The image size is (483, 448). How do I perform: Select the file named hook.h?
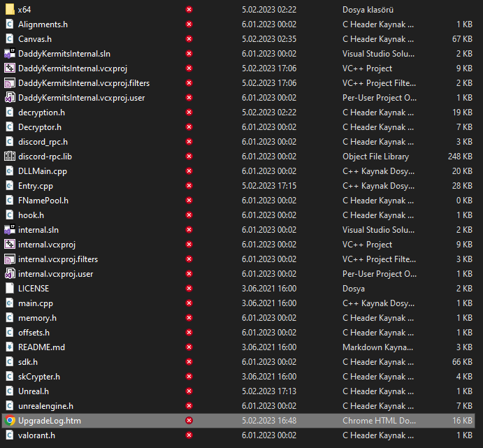(x=31, y=215)
